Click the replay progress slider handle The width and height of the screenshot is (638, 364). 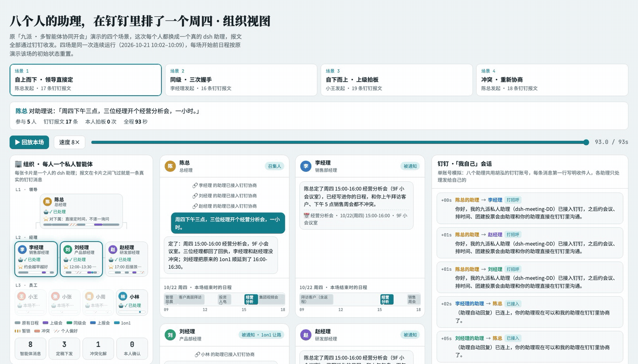coord(586,142)
